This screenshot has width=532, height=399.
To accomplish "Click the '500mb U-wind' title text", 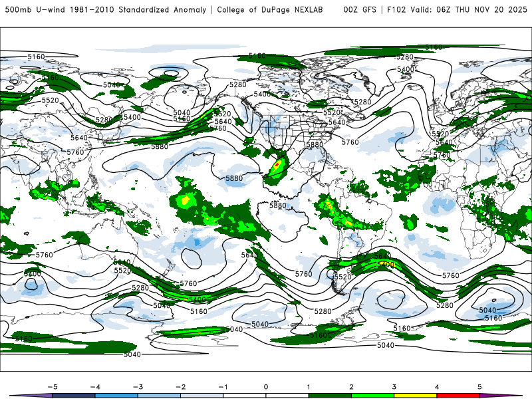I will click(35, 9).
